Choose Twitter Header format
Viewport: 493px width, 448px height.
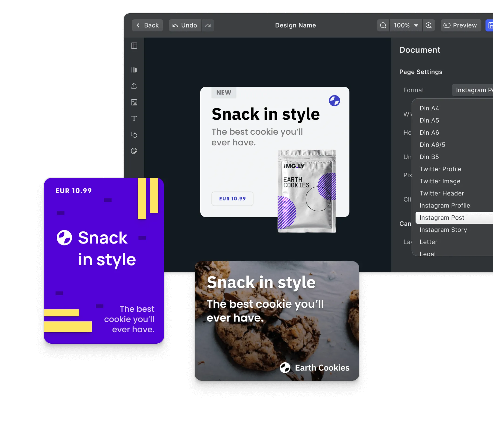[x=454, y=193]
